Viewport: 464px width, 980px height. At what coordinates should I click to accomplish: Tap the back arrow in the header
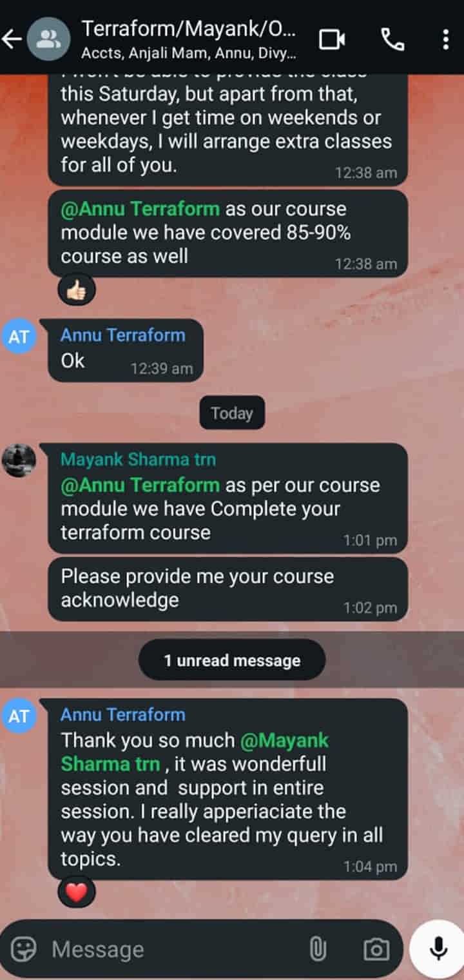[x=12, y=39]
